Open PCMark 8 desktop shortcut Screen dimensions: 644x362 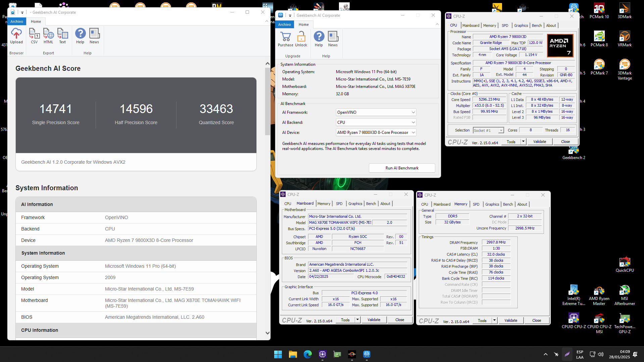[x=599, y=39]
